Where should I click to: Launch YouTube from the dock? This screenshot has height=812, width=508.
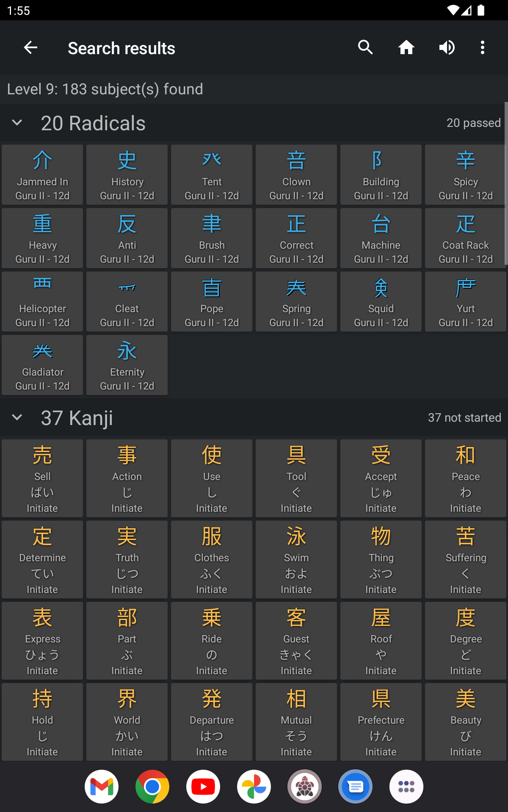coord(203,787)
